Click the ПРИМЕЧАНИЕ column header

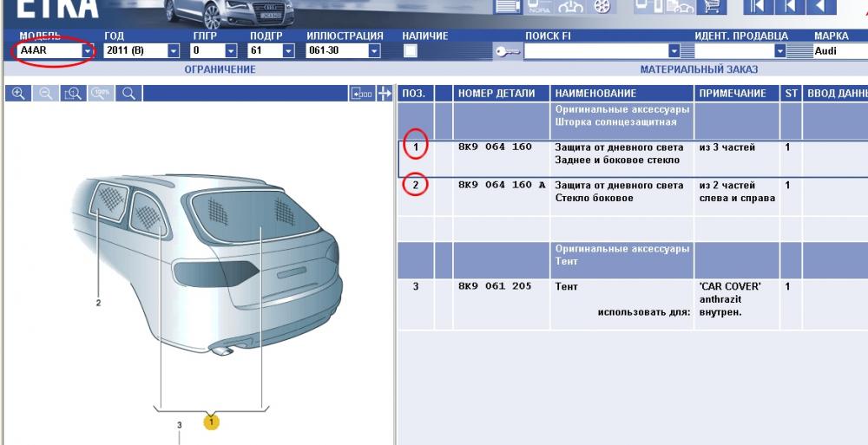point(736,94)
